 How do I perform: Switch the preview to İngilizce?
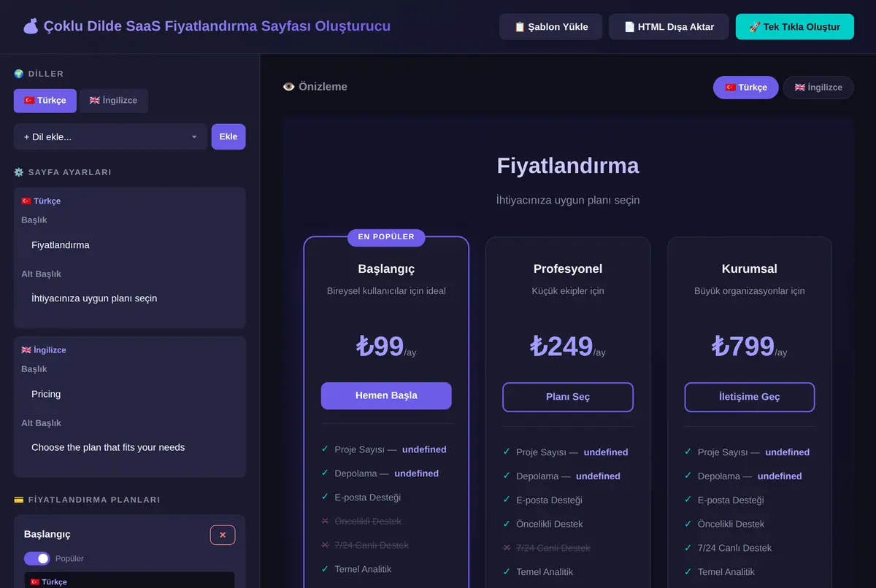818,88
